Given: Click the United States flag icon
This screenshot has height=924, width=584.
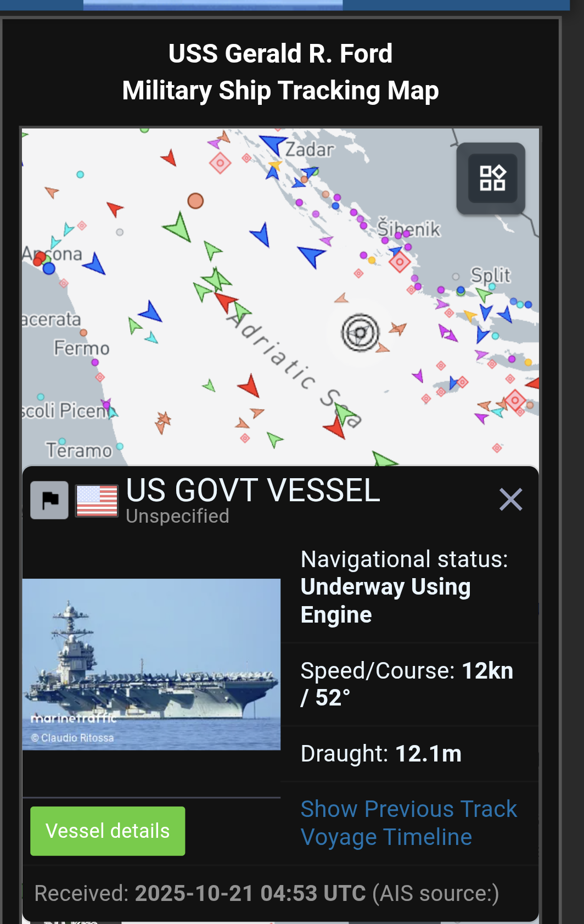Looking at the screenshot, I should (x=97, y=501).
